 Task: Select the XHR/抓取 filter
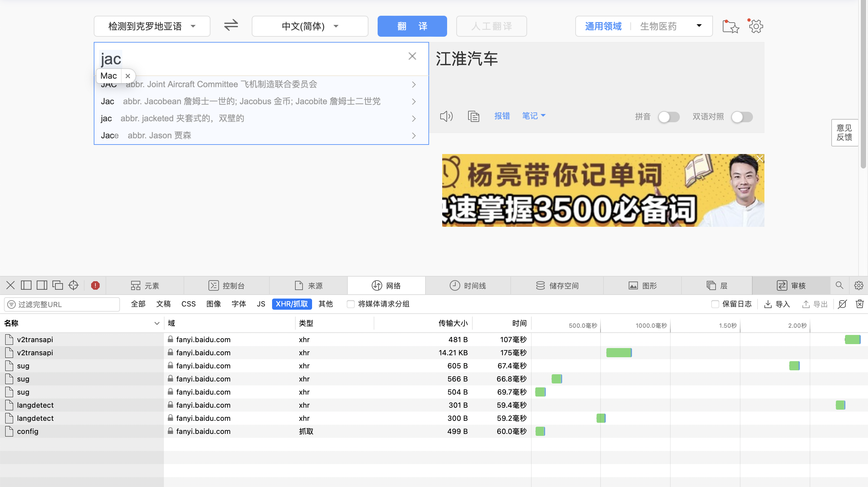(x=292, y=304)
